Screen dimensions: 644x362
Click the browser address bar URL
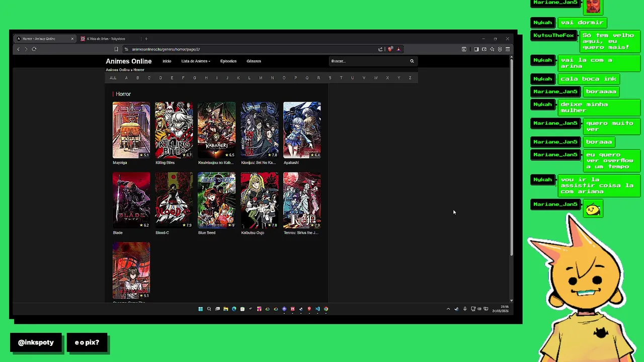coord(166,49)
